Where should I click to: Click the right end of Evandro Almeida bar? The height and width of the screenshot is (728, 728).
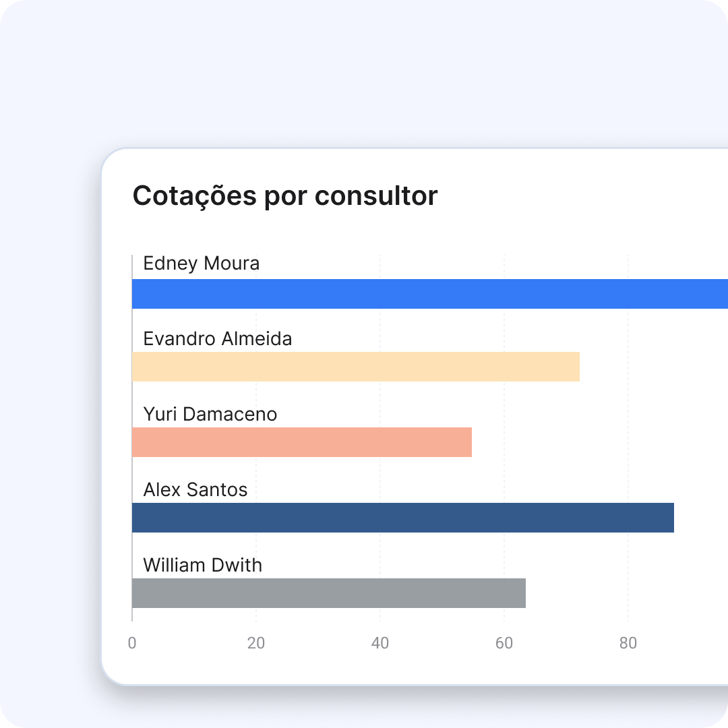576,367
